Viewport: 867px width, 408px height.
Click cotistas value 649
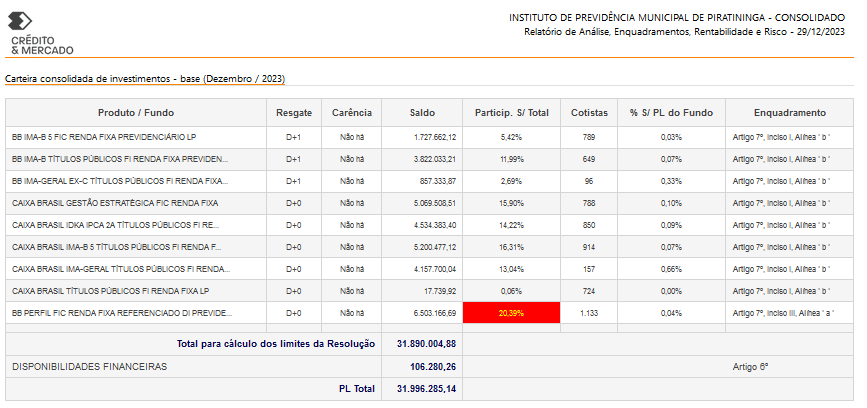tap(589, 159)
